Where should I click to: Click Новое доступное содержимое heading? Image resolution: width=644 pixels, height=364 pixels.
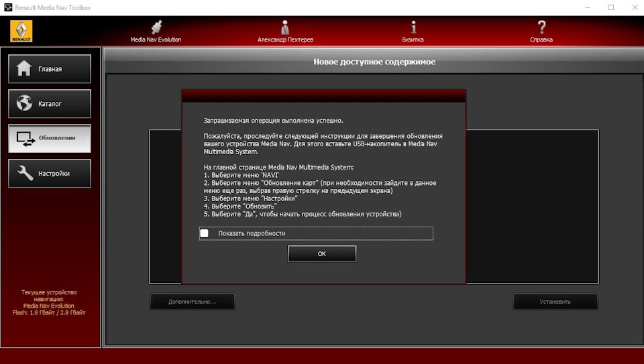tap(374, 62)
